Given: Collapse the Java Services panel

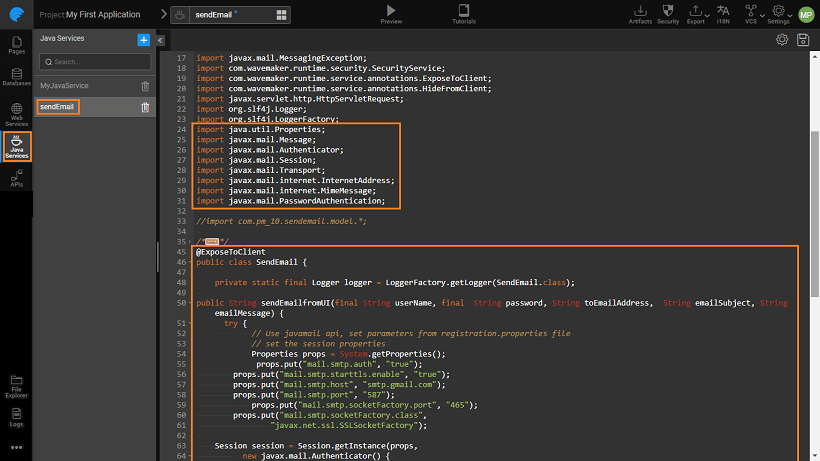Looking at the screenshot, I should click(x=160, y=40).
